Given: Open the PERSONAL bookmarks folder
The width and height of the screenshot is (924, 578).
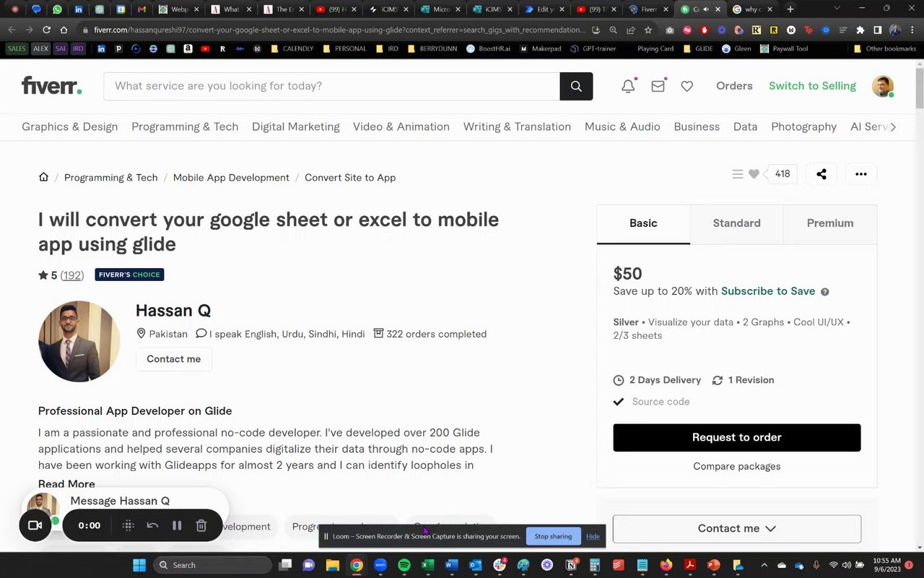Looking at the screenshot, I should pos(345,48).
